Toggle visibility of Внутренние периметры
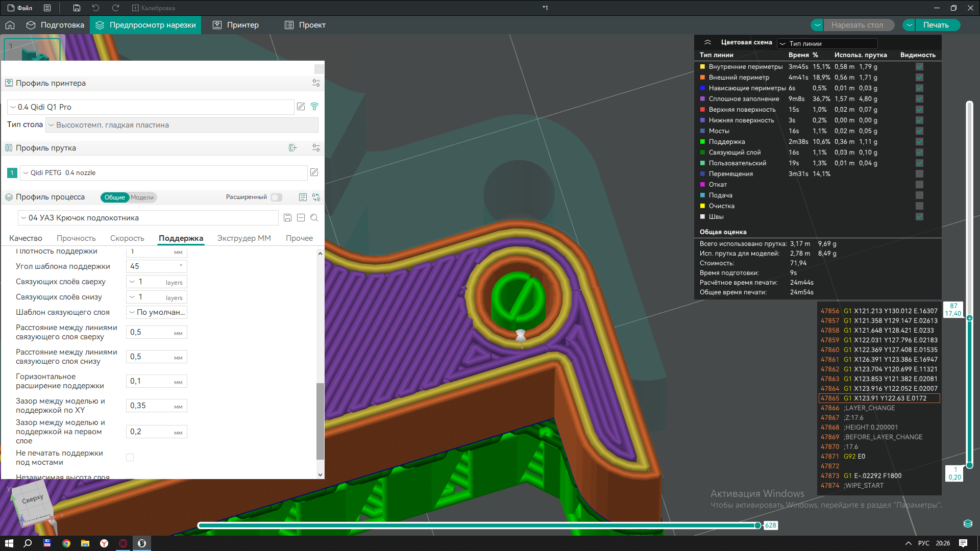The width and height of the screenshot is (980, 551). pyautogui.click(x=919, y=67)
